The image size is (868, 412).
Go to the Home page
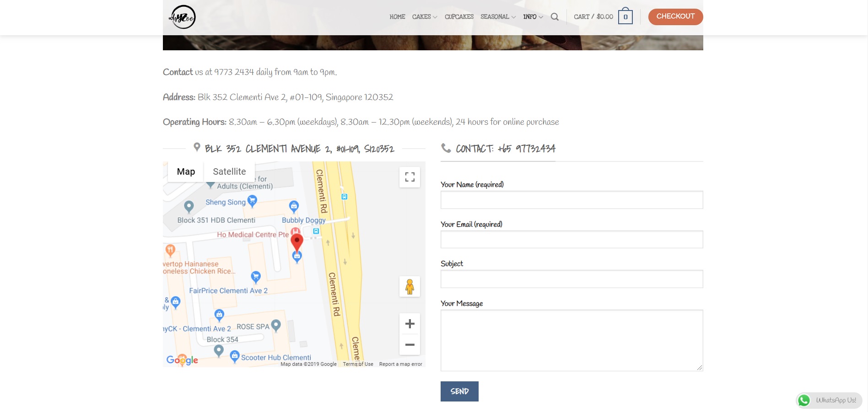coord(397,17)
